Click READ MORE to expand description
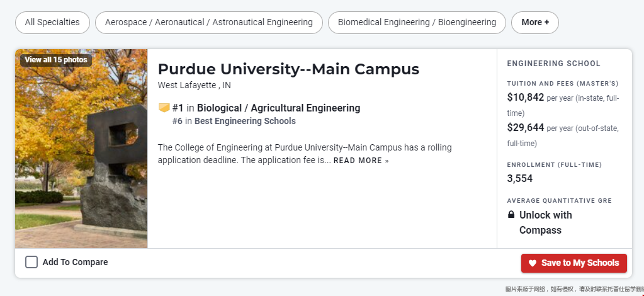644x296 pixels. 361,161
